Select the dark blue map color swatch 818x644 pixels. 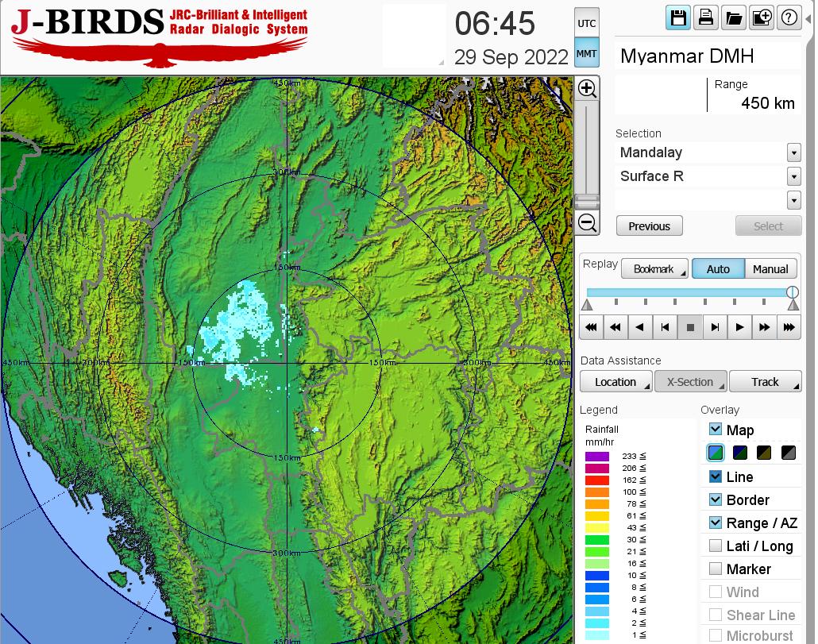(740, 453)
